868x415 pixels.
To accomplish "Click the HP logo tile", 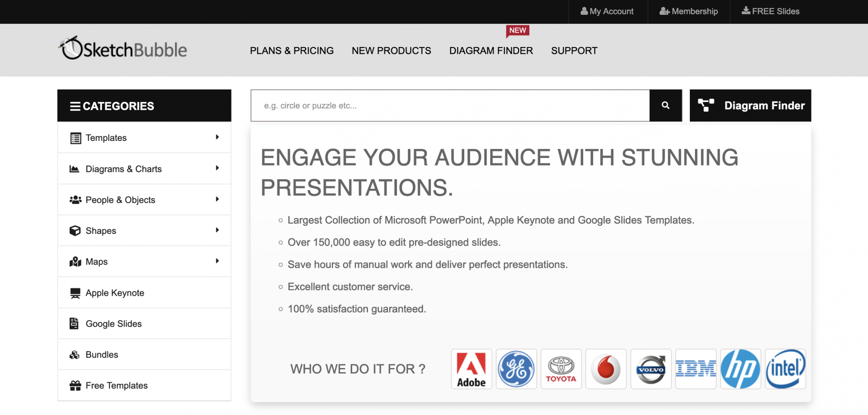I will (x=740, y=369).
